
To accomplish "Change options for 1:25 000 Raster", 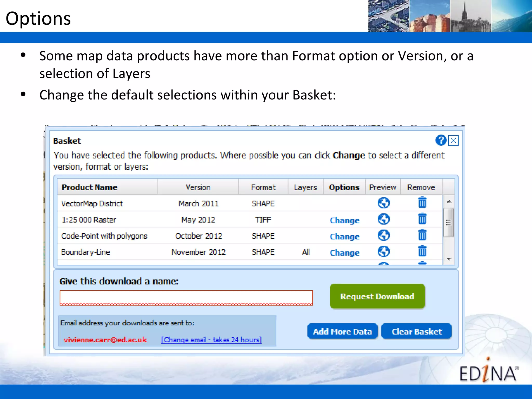I will click(345, 220).
